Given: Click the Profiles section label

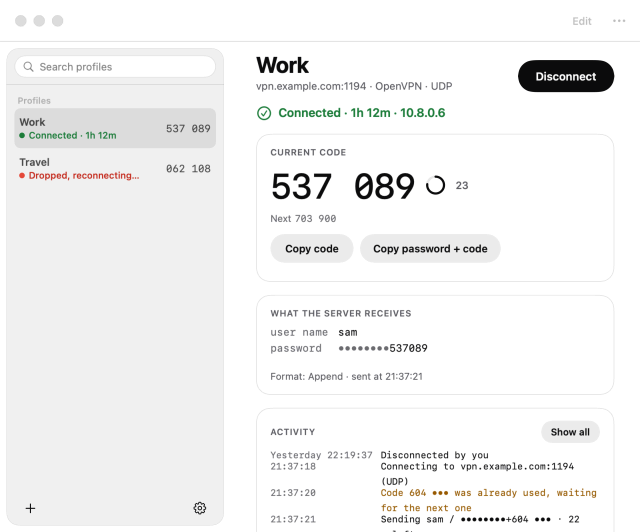Looking at the screenshot, I should click(34, 101).
